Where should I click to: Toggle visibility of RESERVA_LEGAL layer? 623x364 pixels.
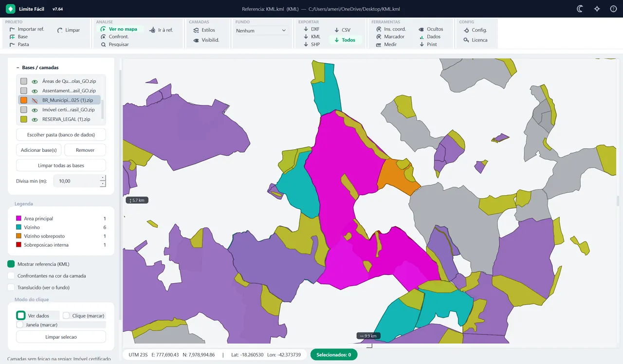click(x=35, y=119)
